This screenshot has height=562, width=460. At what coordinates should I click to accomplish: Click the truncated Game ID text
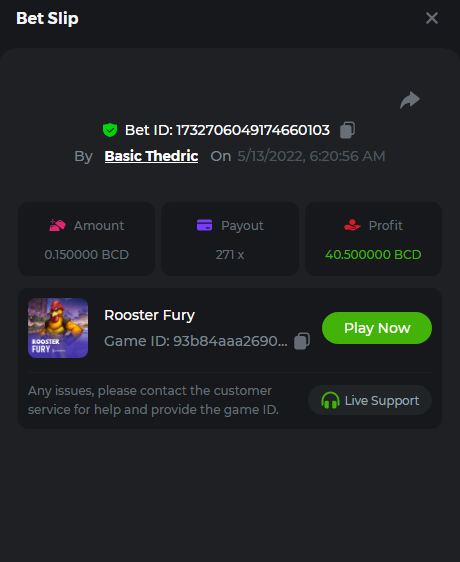tap(196, 341)
